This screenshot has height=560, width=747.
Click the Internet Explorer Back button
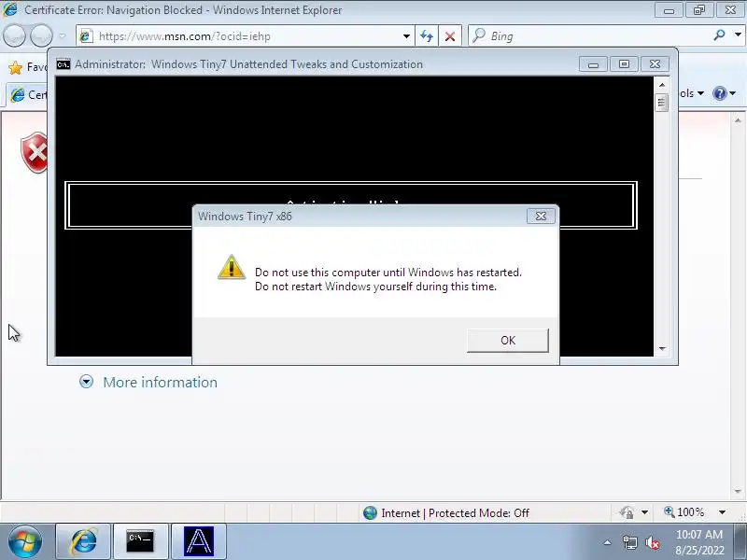[x=14, y=36]
